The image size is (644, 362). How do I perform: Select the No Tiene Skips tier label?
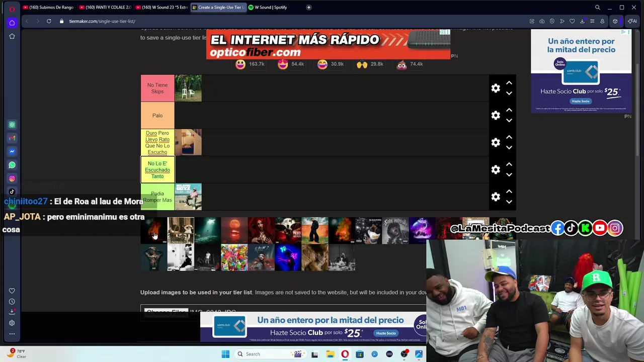(x=157, y=88)
